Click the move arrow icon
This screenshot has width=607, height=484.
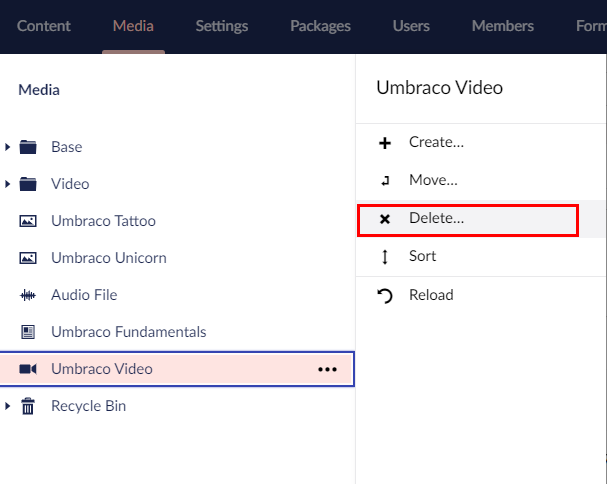(385, 180)
